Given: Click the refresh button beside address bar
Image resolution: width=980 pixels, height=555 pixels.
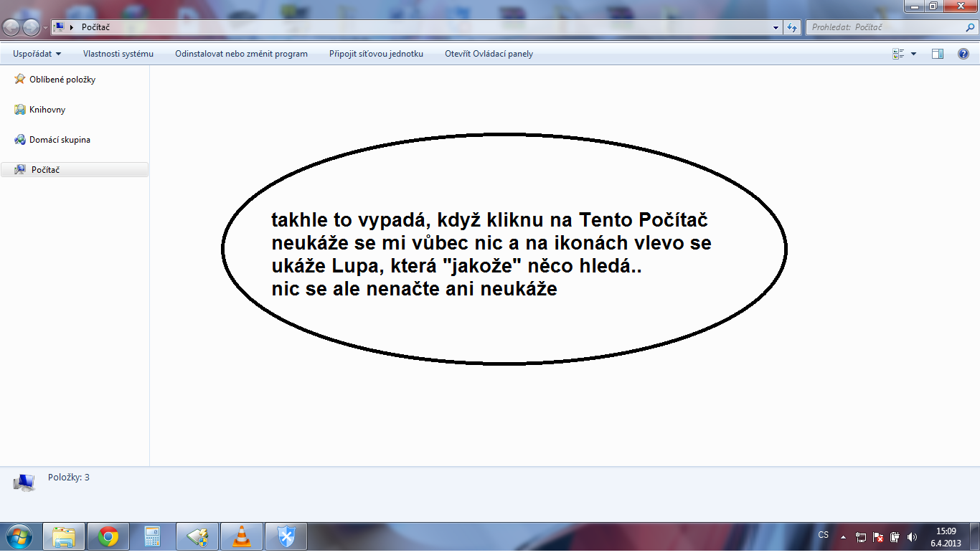Looking at the screenshot, I should pos(792,27).
